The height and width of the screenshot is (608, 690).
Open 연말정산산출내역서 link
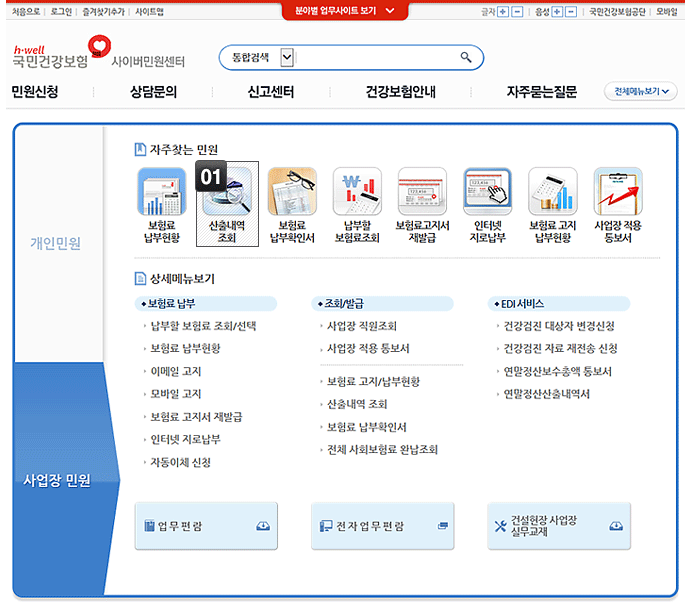(x=547, y=394)
